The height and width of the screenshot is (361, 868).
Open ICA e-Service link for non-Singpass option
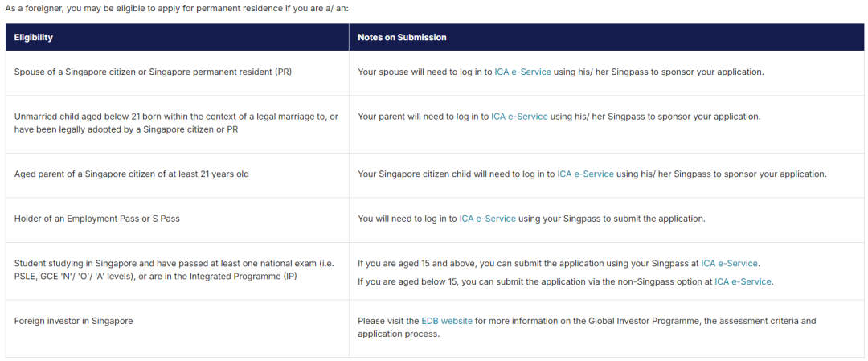743,281
